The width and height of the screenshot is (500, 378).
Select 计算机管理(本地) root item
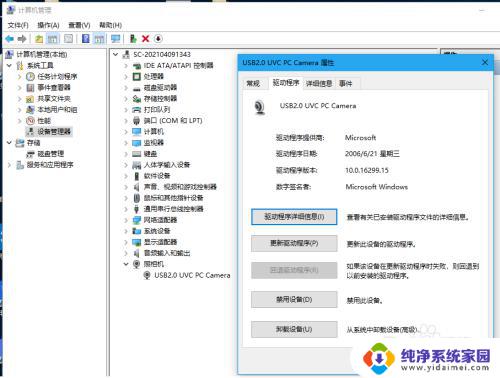click(42, 54)
